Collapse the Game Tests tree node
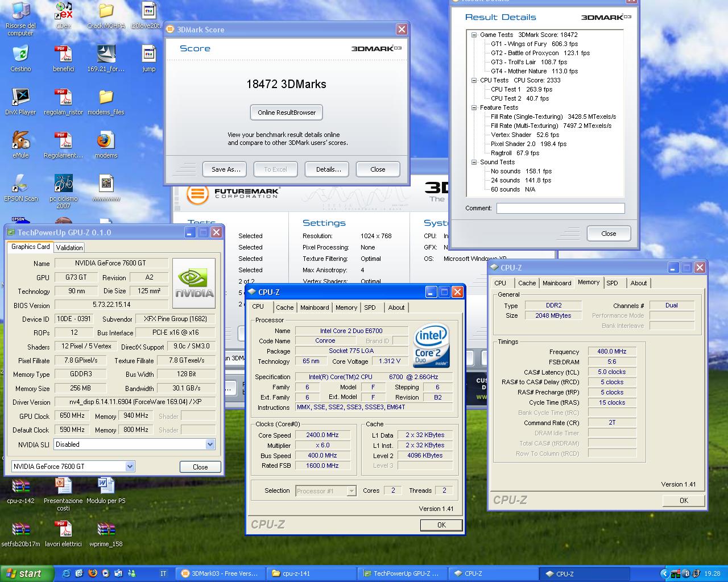The width and height of the screenshot is (728, 582). [x=474, y=35]
